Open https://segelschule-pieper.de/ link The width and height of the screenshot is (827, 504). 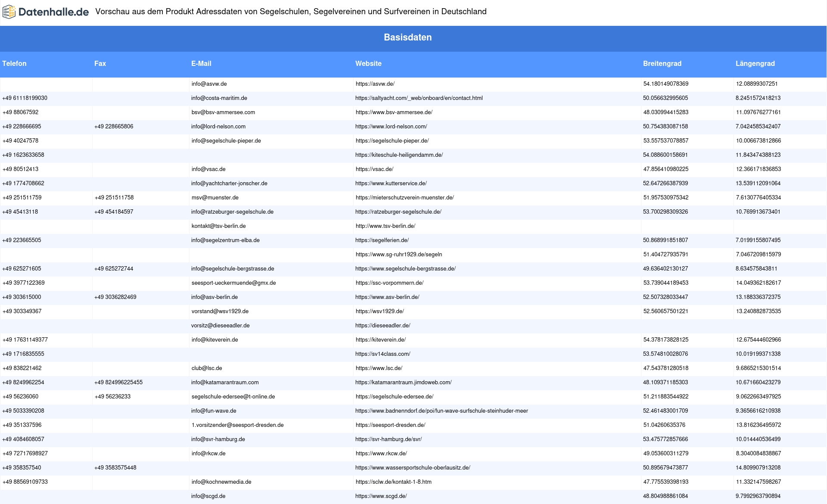392,141
